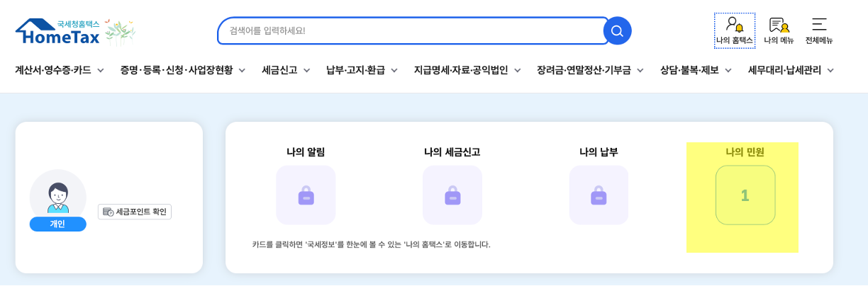Click the 검색어를 입력하세요 search field
Screen dimensions: 868x286
pos(411,30)
